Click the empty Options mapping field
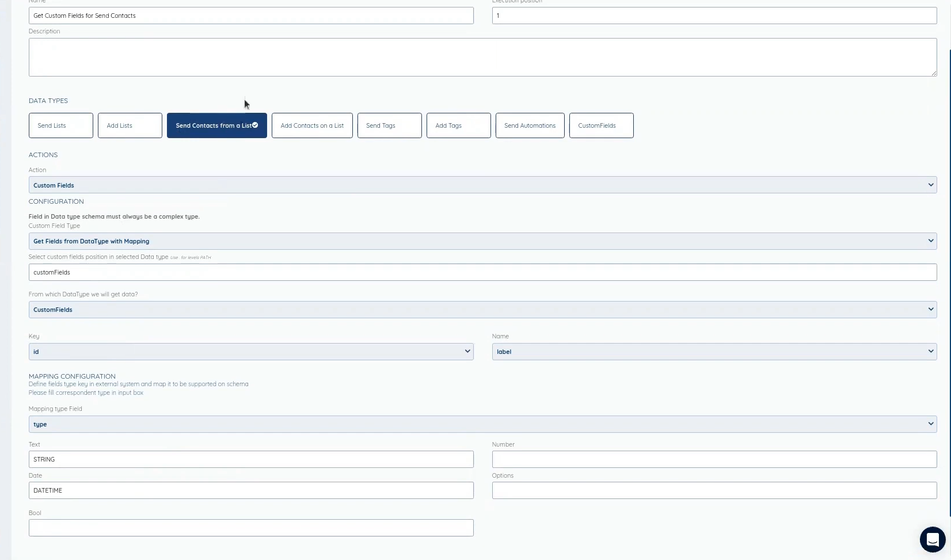The image size is (951, 560). 714,490
